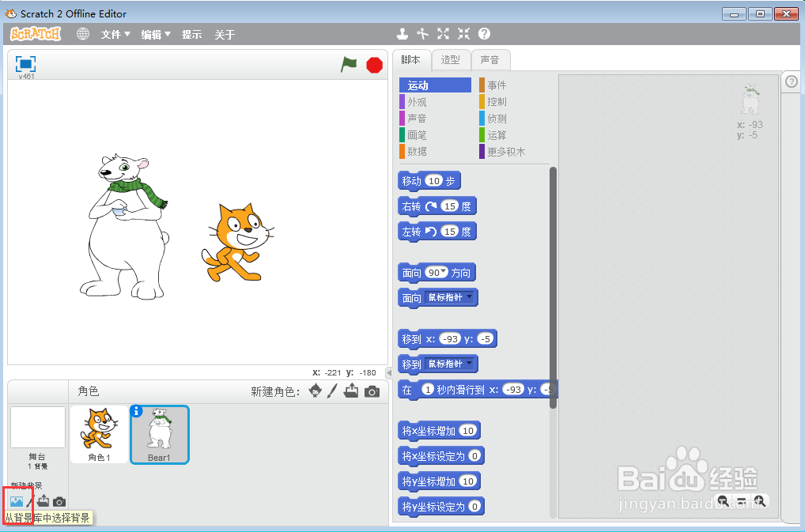Screen dimensions: 805x532
Task: Create new sprite from camera
Action: click(372, 392)
